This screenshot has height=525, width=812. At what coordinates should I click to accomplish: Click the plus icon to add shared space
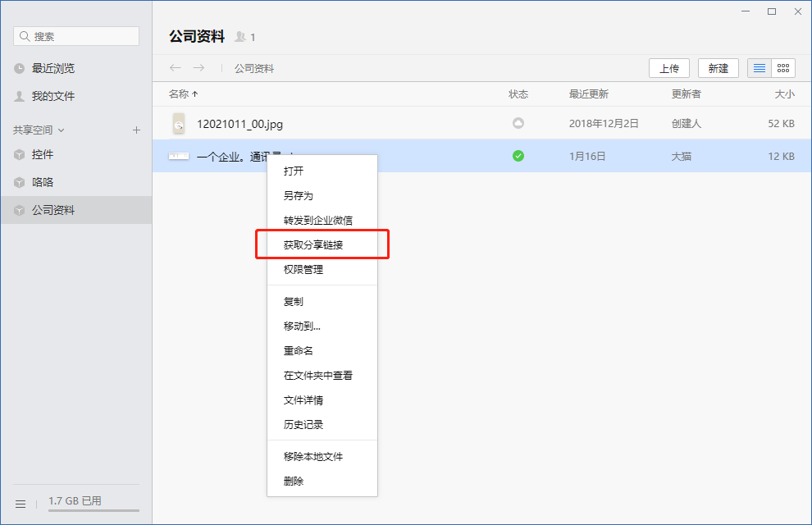[136, 130]
